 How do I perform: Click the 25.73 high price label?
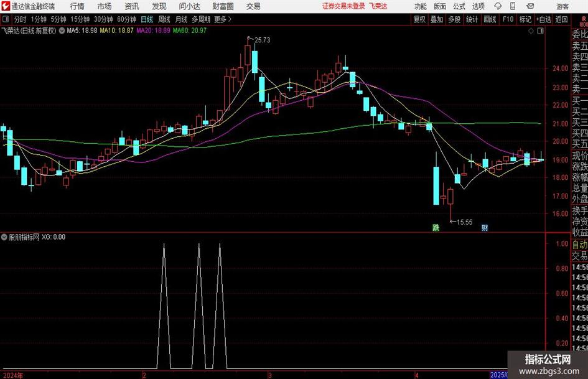pyautogui.click(x=262, y=40)
